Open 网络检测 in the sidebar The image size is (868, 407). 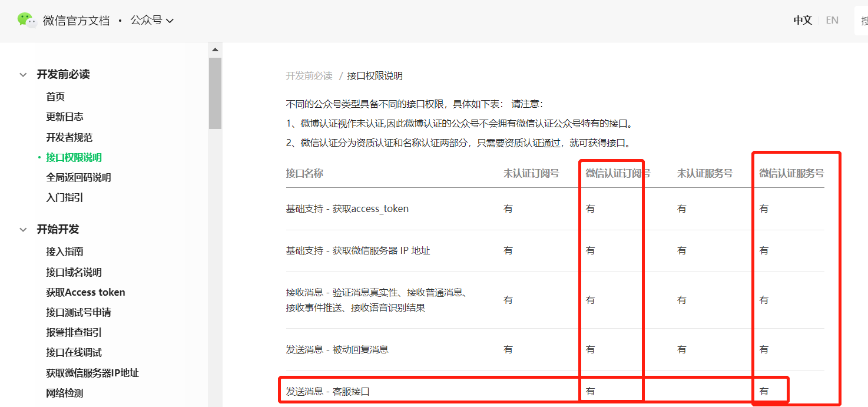[65, 393]
